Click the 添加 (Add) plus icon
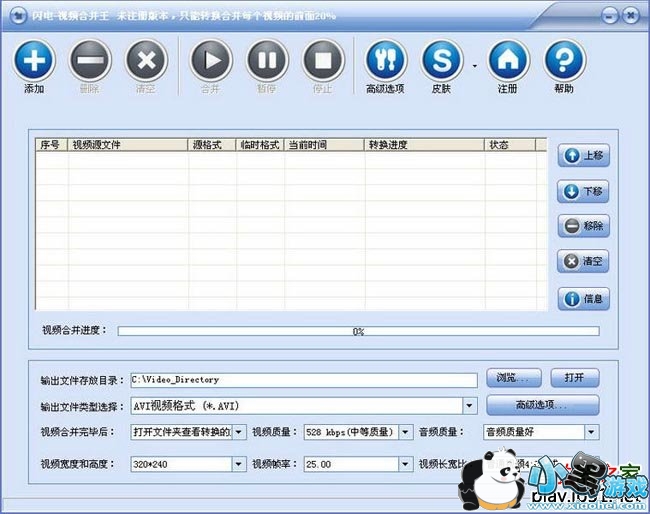This screenshot has width=650, height=514. pos(34,60)
